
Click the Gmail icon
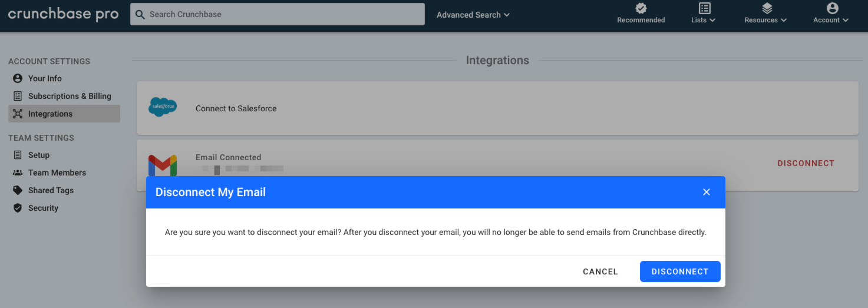(x=163, y=165)
